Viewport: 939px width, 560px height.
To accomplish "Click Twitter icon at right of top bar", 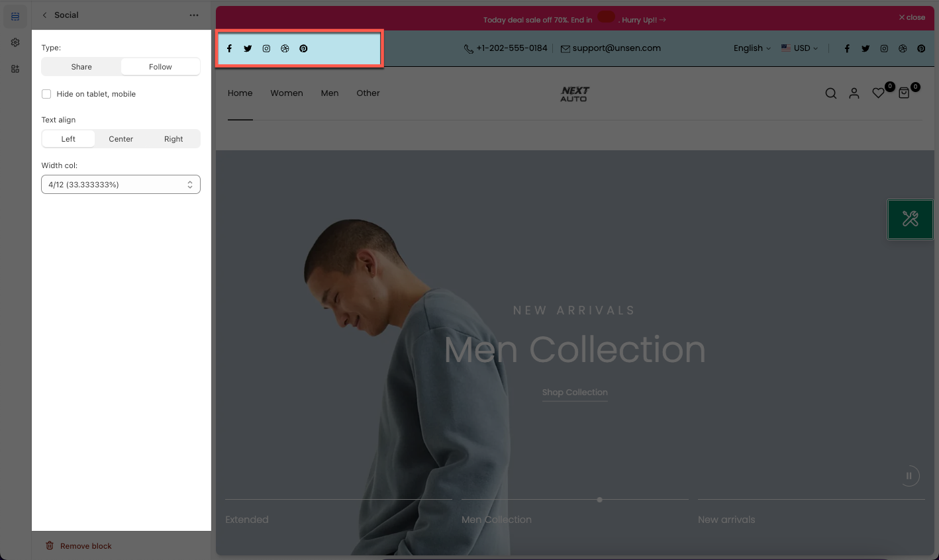I will coord(865,48).
